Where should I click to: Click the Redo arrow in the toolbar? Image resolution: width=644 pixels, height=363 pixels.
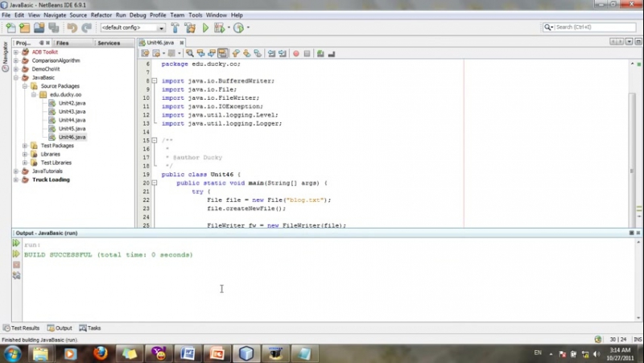click(86, 27)
